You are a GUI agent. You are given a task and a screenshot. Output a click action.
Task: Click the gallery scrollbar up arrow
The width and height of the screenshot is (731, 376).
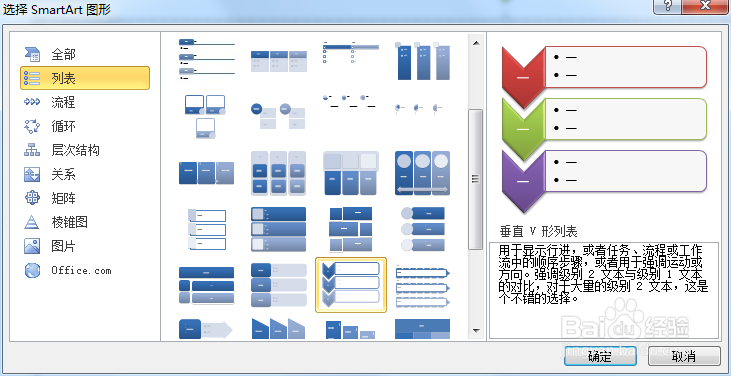point(476,43)
